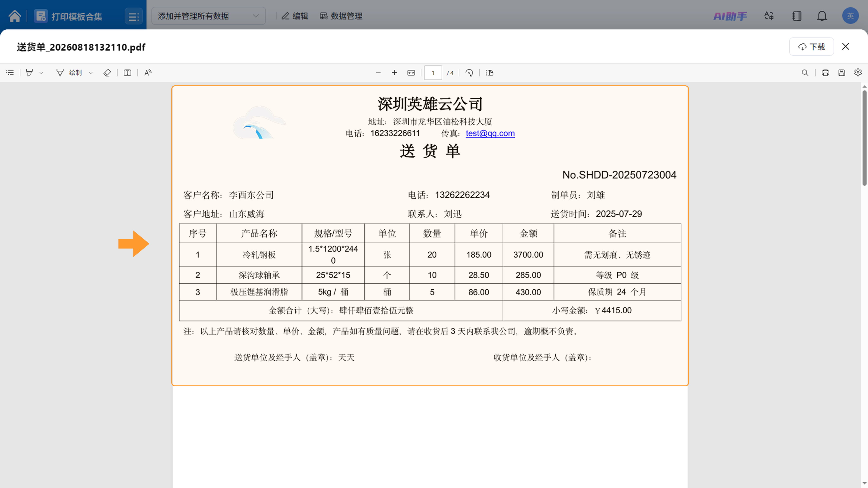Click the 备注 column header

pos(617,233)
